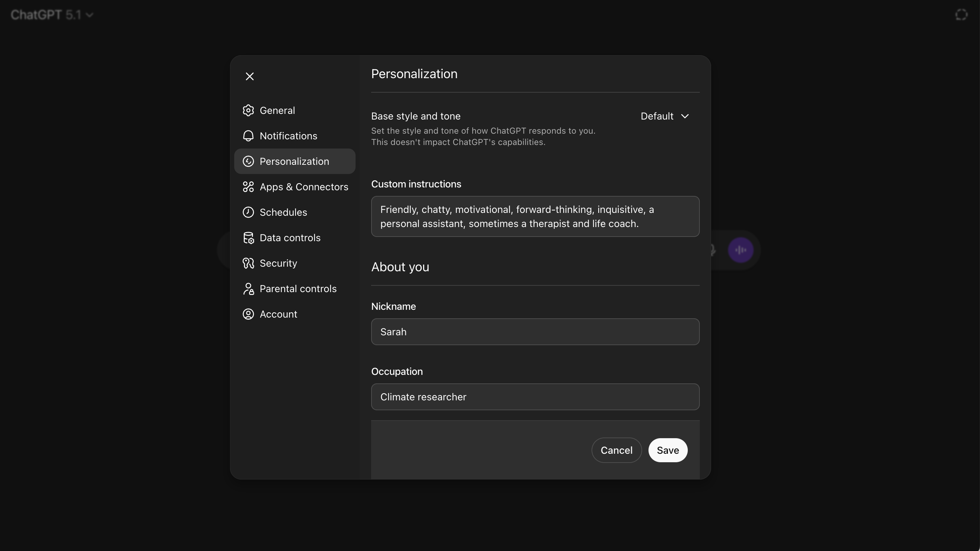Edit the Custom instructions text area

click(x=535, y=216)
